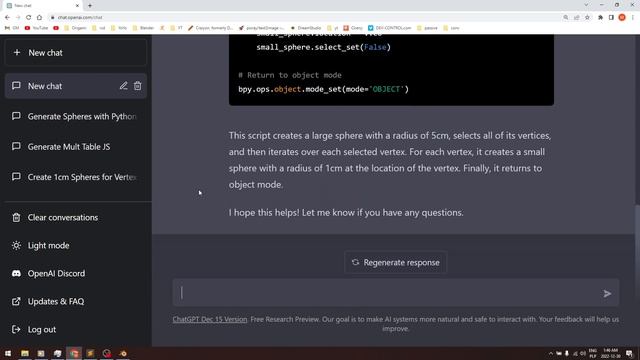Click the speech bubble icon beside Generate Mult Table JS
The image size is (640, 360).
click(16, 146)
